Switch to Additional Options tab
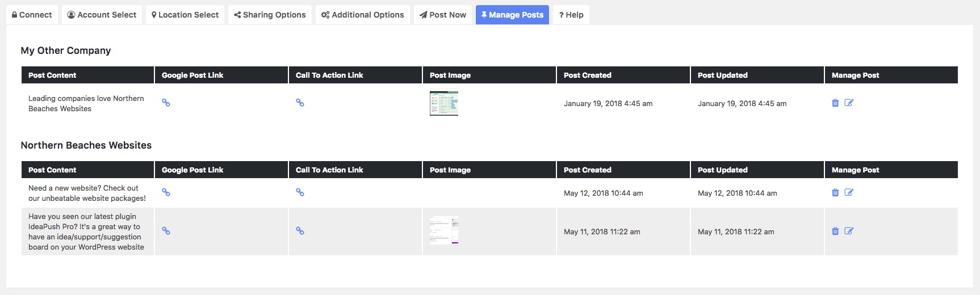Image resolution: width=980 pixels, height=295 pixels. point(362,15)
